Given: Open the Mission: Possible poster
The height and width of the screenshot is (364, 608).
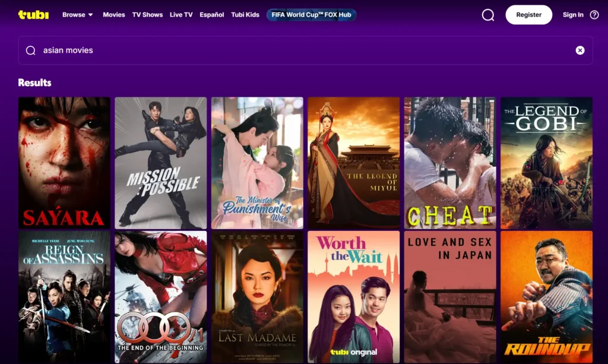Looking at the screenshot, I should click(x=160, y=163).
